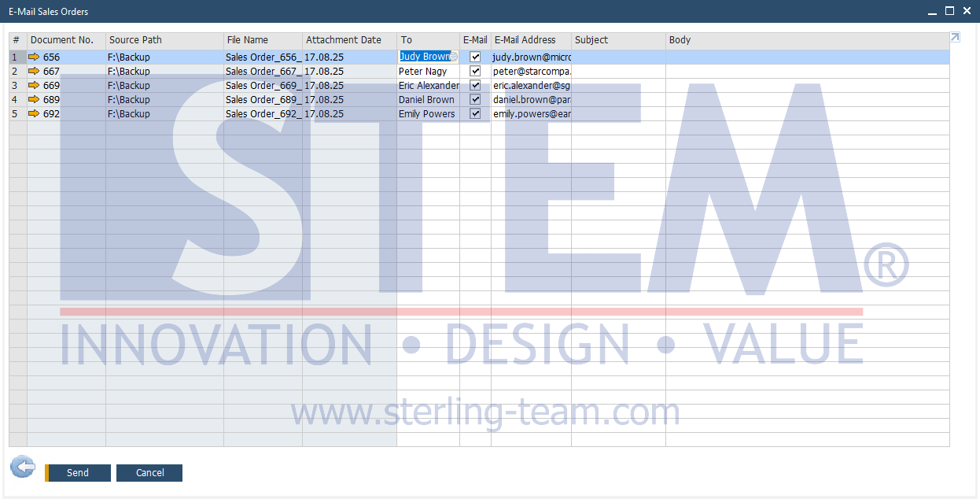980x499 pixels.
Task: Click the blue back arrow icon
Action: click(23, 468)
